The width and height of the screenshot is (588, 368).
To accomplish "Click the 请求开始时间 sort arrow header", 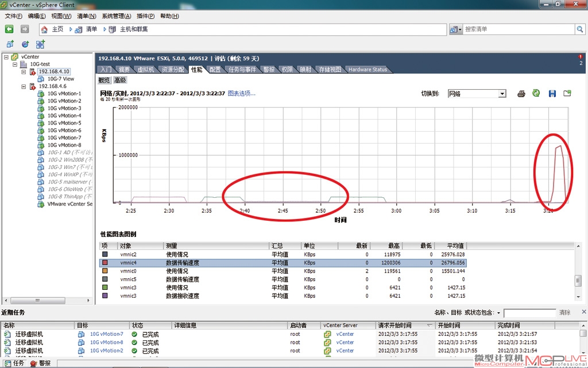I will pos(430,325).
